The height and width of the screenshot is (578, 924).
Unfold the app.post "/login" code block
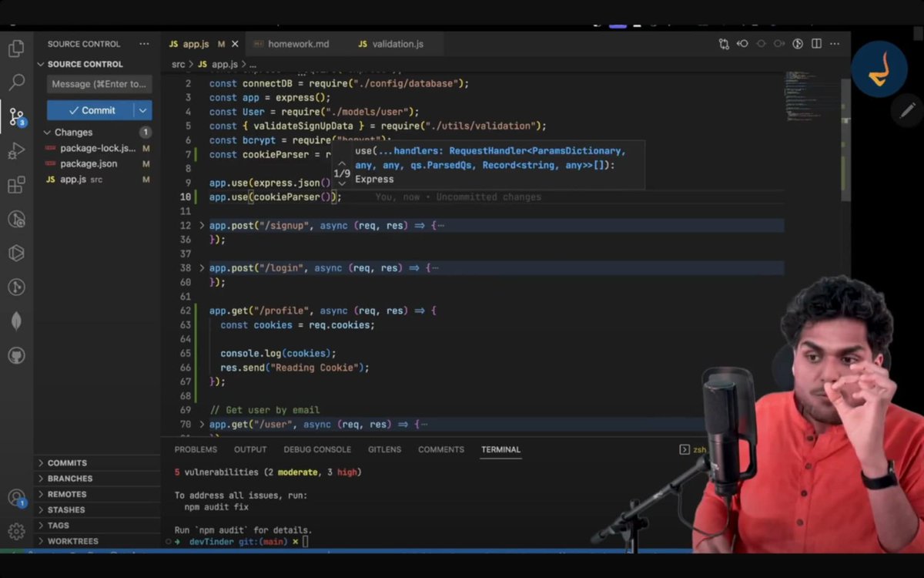(203, 268)
